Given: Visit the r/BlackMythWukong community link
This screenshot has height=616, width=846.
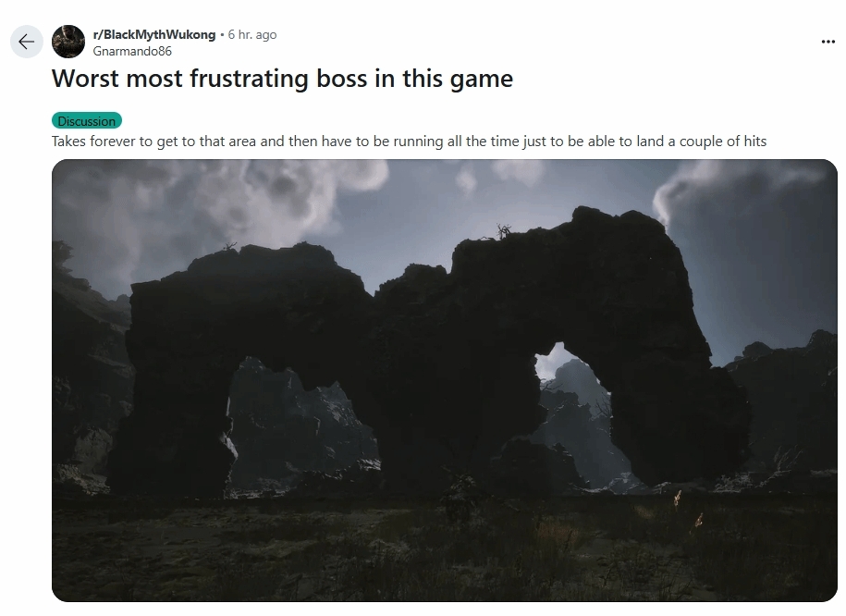Looking at the screenshot, I should coord(153,34).
